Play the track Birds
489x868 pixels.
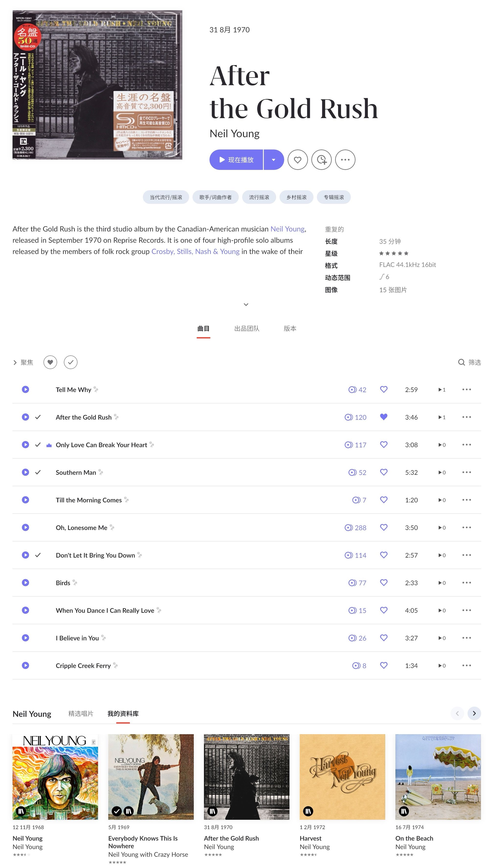(25, 583)
